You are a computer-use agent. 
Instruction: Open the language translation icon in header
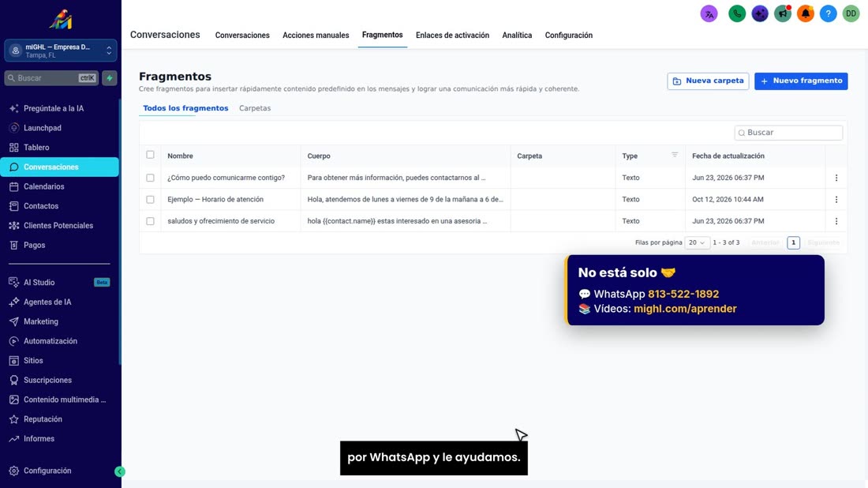(709, 14)
